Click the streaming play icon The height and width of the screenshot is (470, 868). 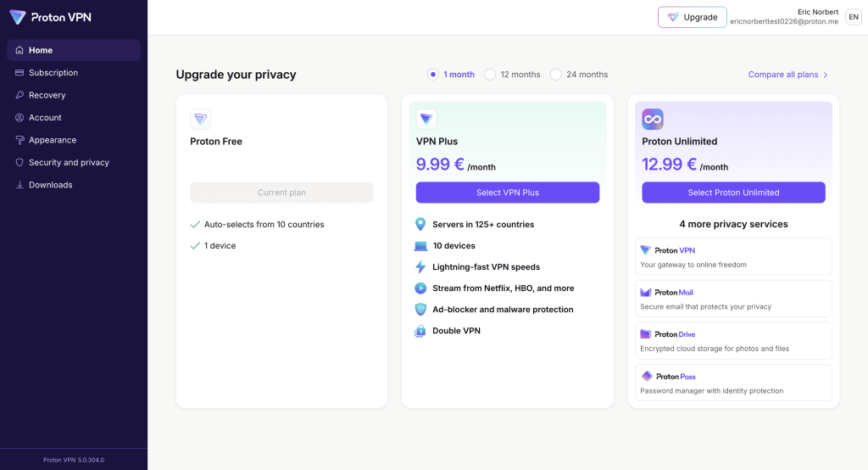pos(420,288)
